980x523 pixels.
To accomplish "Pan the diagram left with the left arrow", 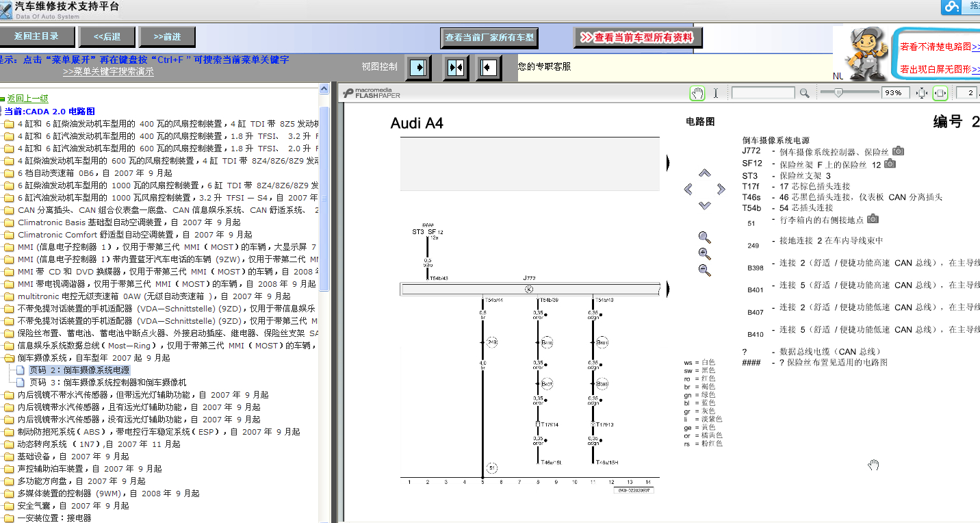I will tap(688, 189).
